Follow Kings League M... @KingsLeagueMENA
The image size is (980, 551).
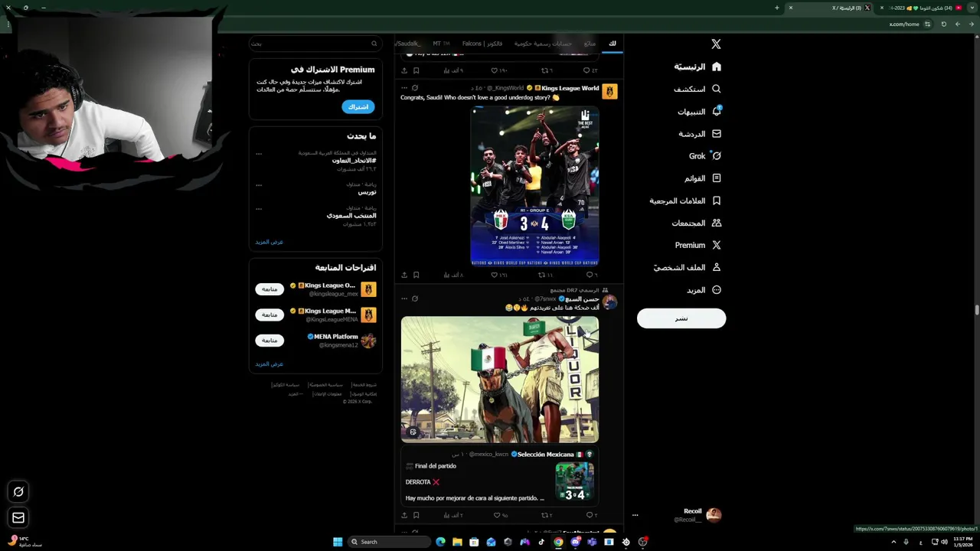[x=269, y=315]
